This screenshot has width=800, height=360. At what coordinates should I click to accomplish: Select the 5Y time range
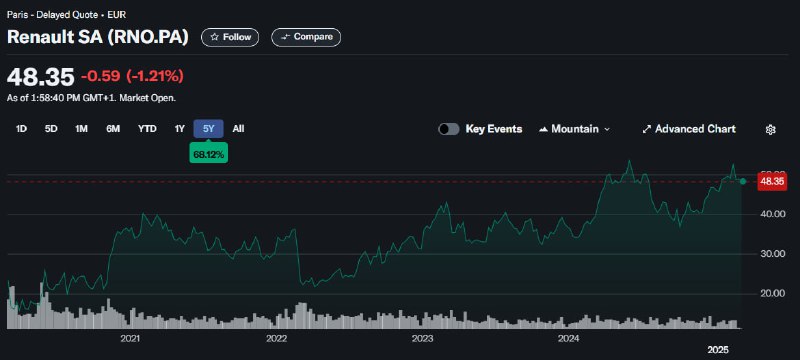click(208, 129)
